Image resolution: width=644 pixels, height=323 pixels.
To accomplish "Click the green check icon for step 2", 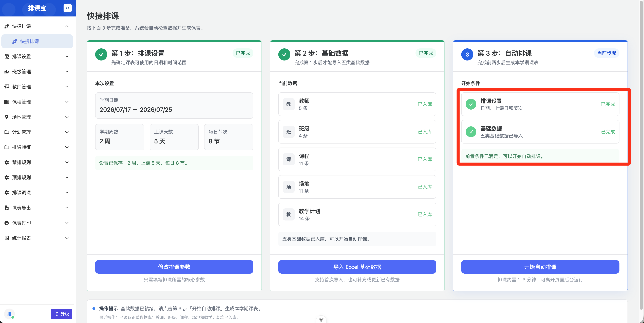I will click(x=284, y=54).
